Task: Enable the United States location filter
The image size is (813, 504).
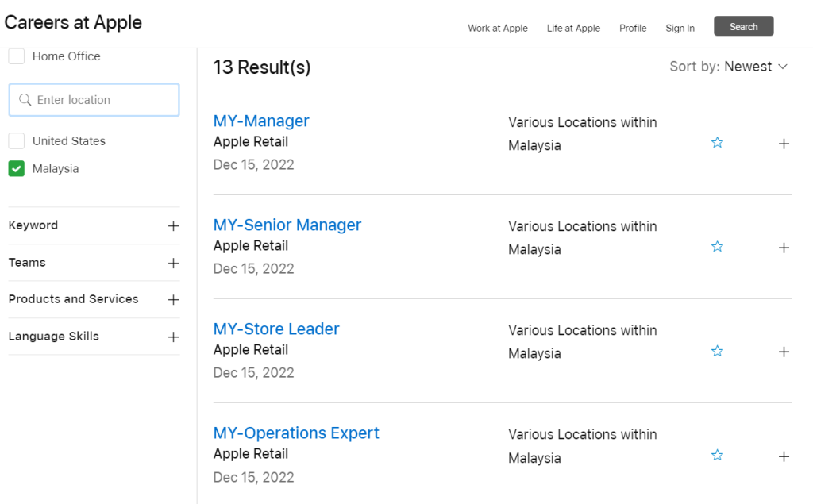Action: click(x=17, y=141)
